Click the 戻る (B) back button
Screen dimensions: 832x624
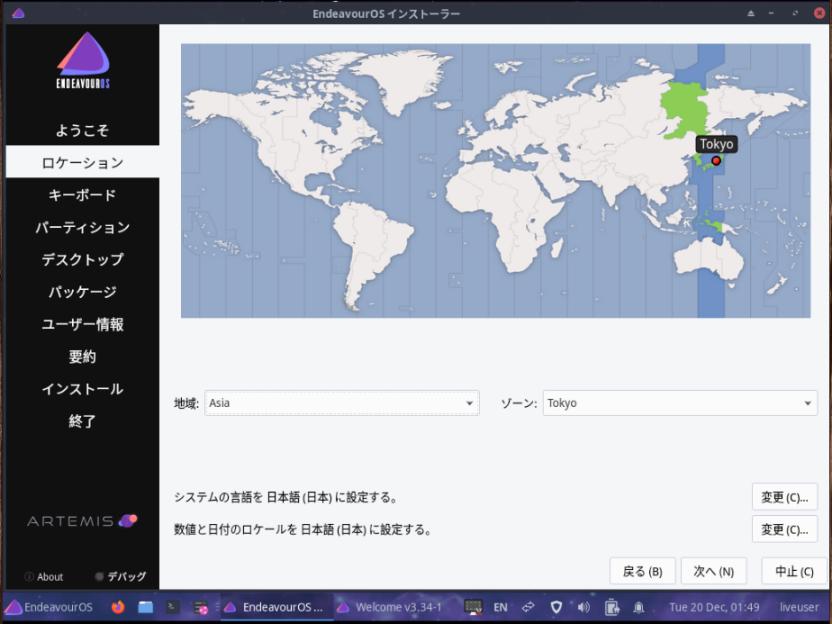pyautogui.click(x=642, y=571)
